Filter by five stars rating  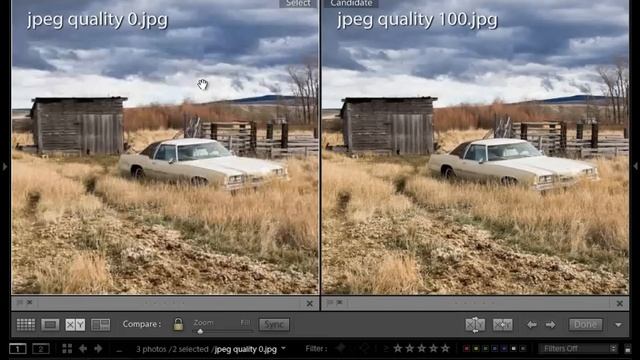click(x=445, y=348)
